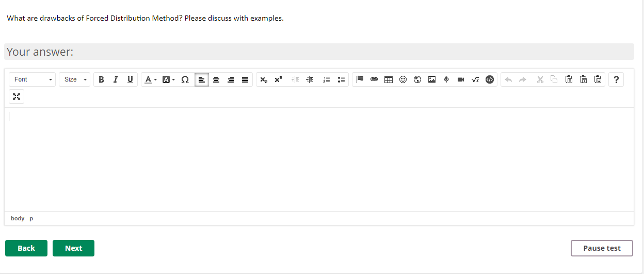Viewport: 644px width, 274px height.
Task: Click the Pause test button
Action: 602,248
